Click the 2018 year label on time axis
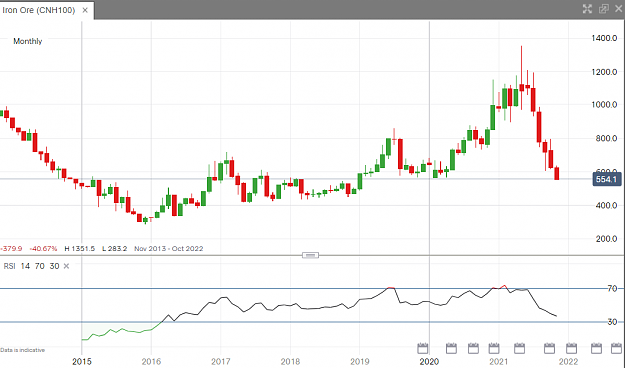The height and width of the screenshot is (368, 625). [290, 362]
